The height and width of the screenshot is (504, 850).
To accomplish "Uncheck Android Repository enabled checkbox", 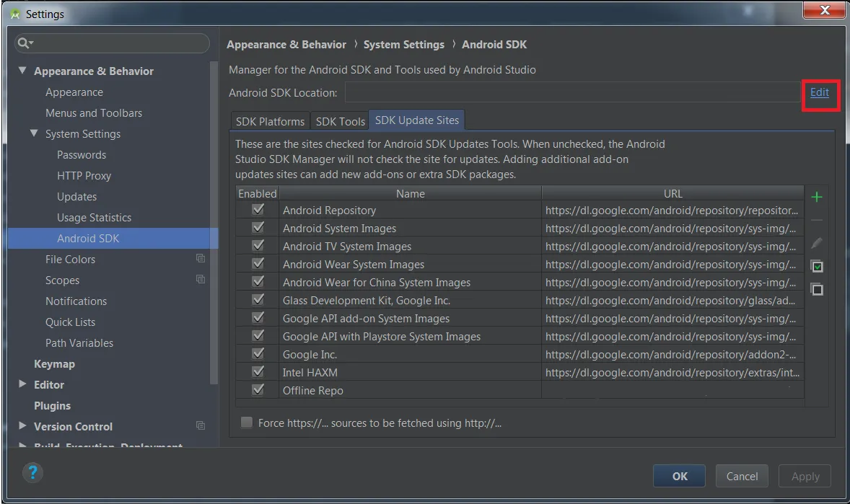I will pos(258,209).
